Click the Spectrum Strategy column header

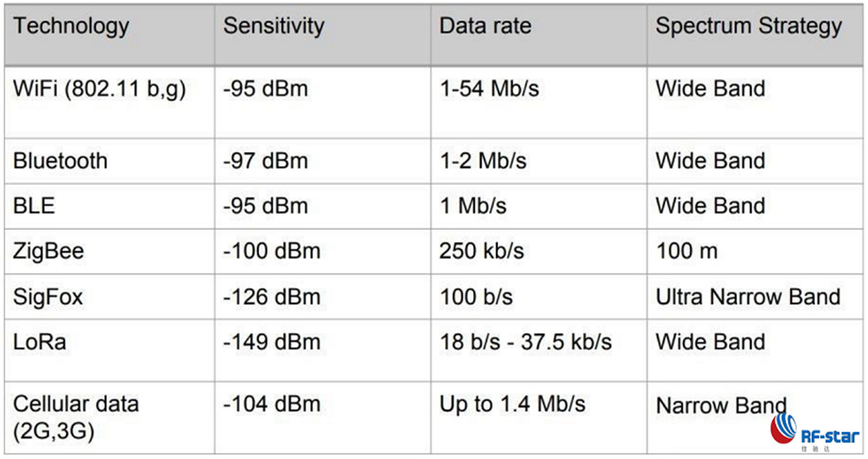tap(749, 27)
